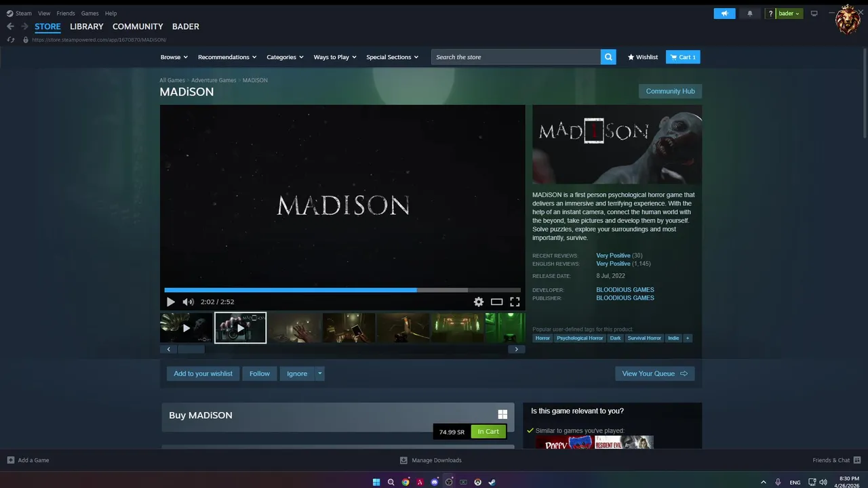
Task: Expand the Ways to Play dropdown
Action: click(335, 57)
